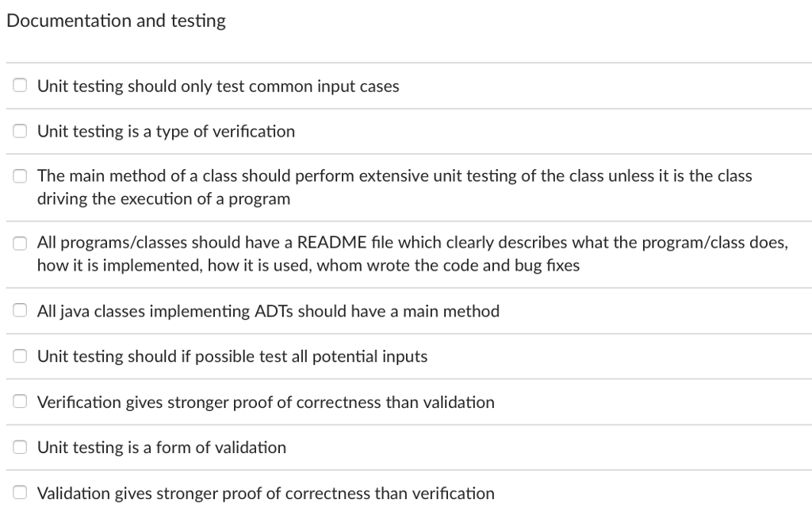
Task: Click the text 'Unit testing is a type of verification'
Action: 166,131
